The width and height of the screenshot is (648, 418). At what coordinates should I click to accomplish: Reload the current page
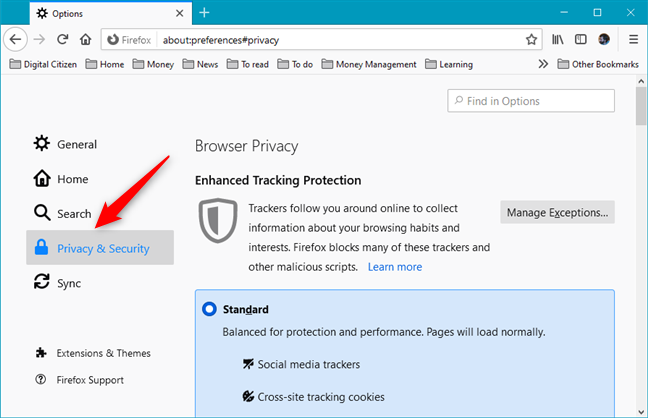tap(62, 40)
